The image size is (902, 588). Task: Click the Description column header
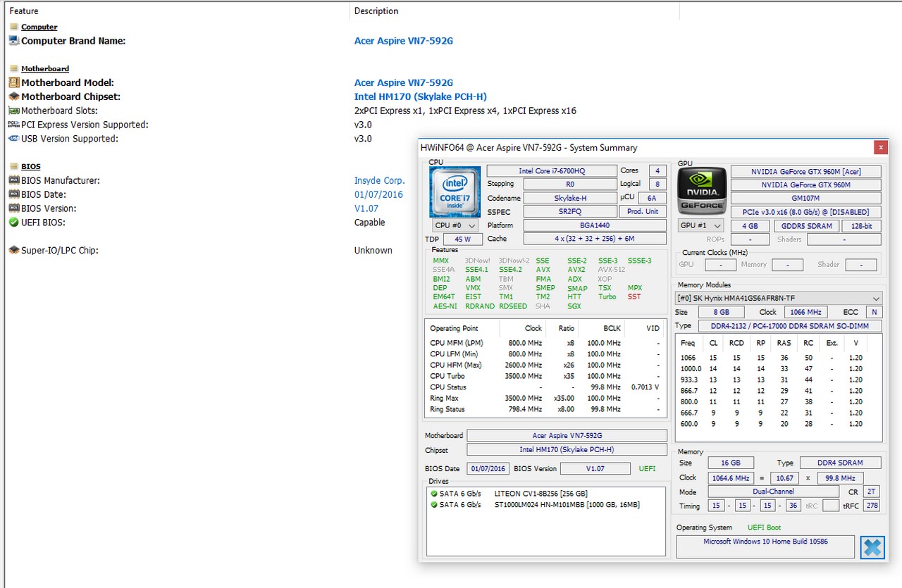click(376, 11)
